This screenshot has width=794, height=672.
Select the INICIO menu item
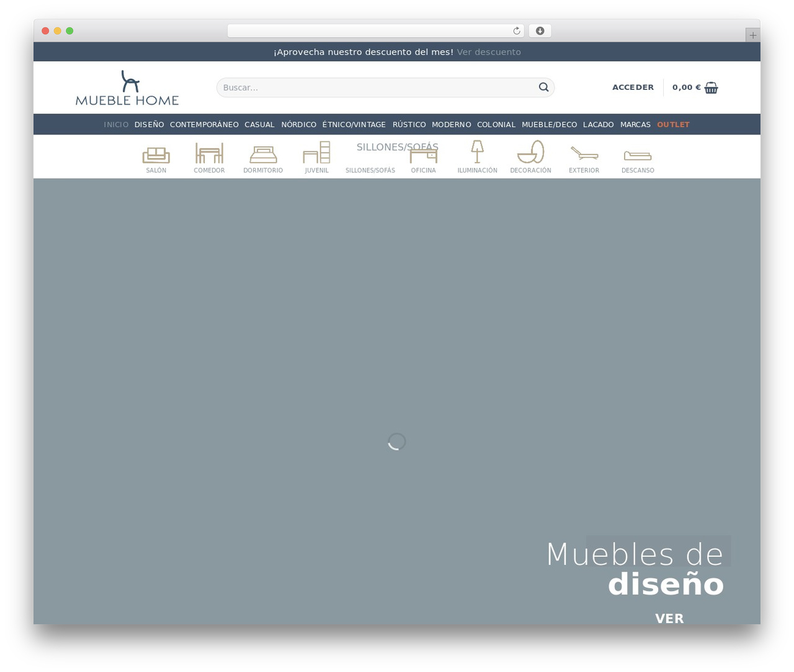116,125
